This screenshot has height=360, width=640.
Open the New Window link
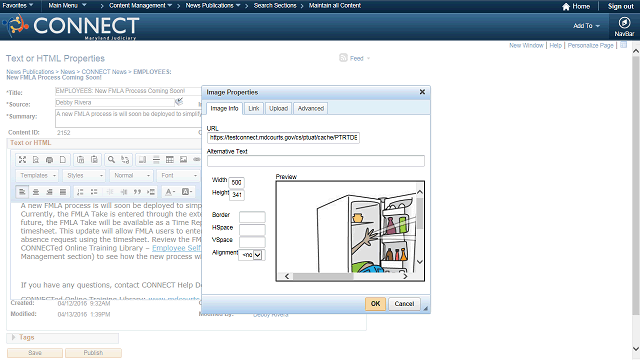[x=526, y=45]
